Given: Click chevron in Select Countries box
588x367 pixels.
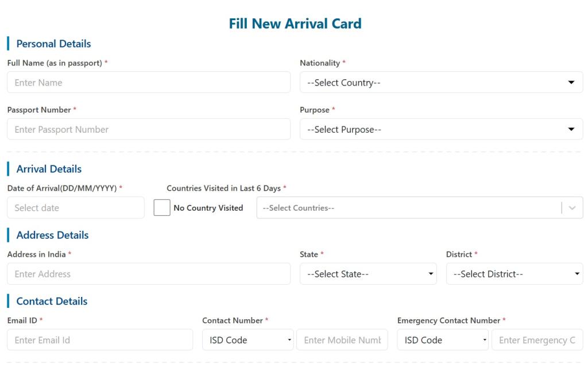Looking at the screenshot, I should [572, 208].
